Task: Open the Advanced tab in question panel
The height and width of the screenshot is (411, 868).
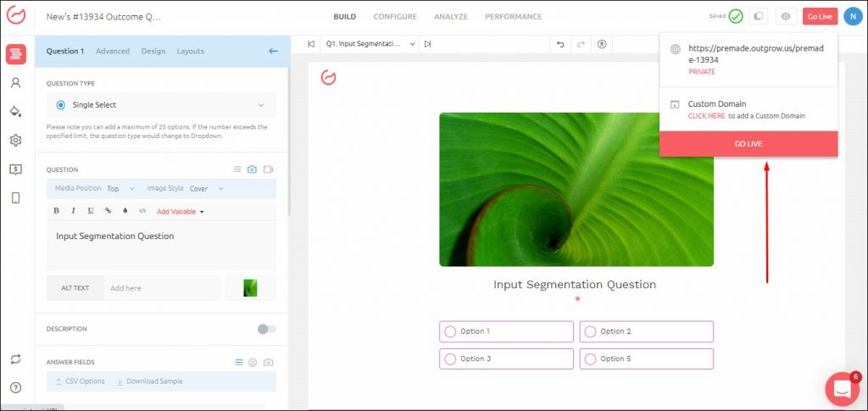Action: tap(113, 51)
